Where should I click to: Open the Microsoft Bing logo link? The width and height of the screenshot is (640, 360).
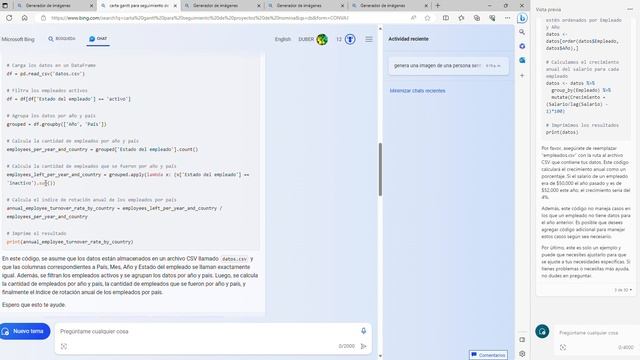[x=18, y=39]
